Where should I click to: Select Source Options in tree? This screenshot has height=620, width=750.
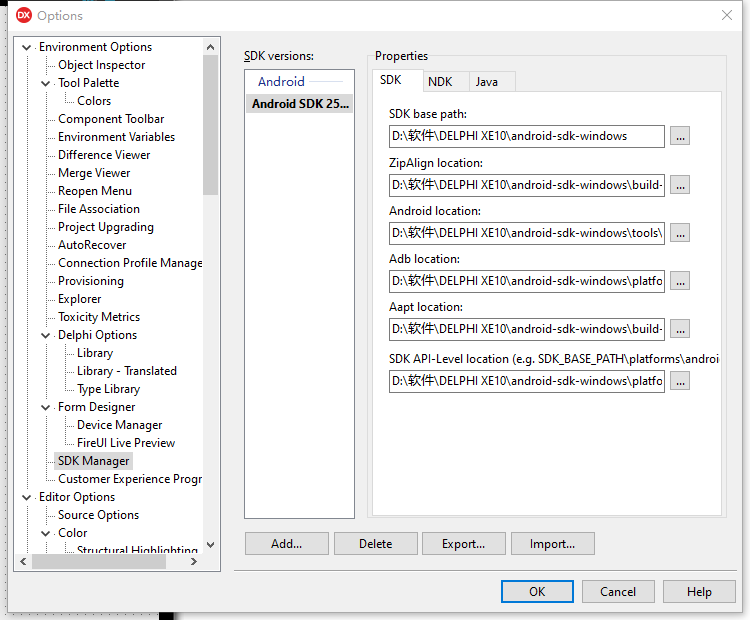[x=98, y=515]
